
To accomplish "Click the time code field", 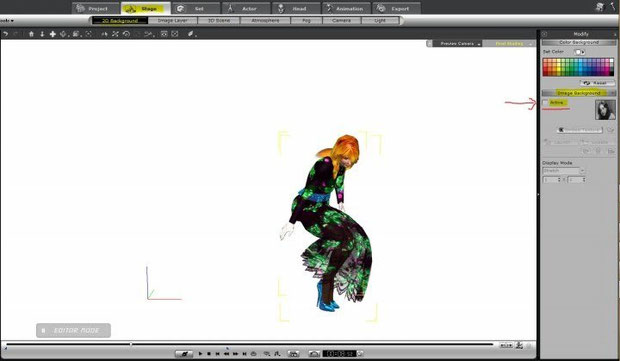I will click(339, 353).
